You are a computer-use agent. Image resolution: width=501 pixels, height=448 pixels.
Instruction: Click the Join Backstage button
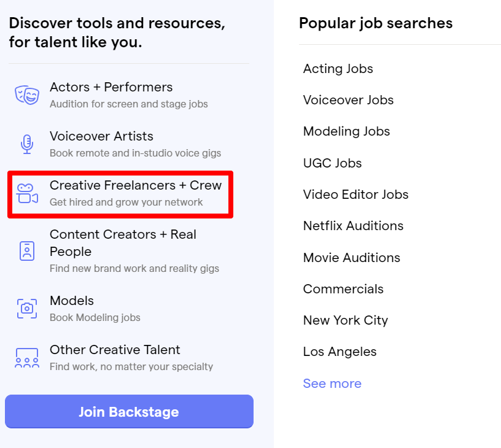click(129, 412)
